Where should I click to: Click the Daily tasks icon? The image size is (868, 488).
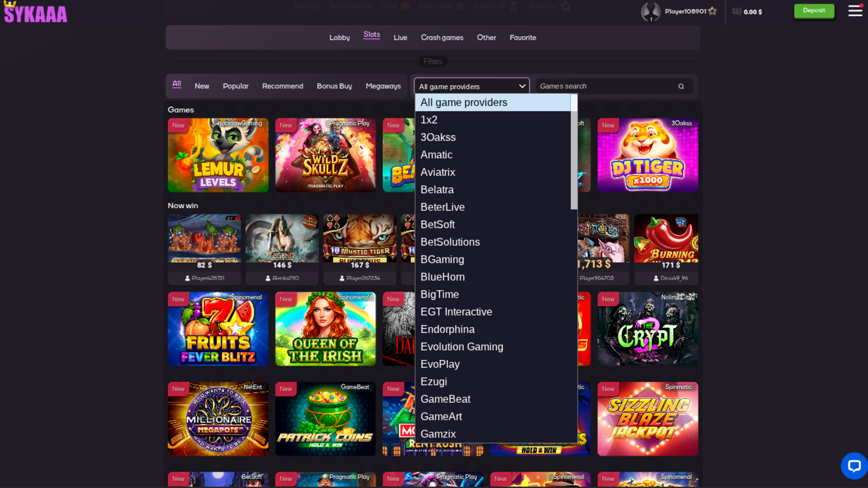tap(461, 6)
